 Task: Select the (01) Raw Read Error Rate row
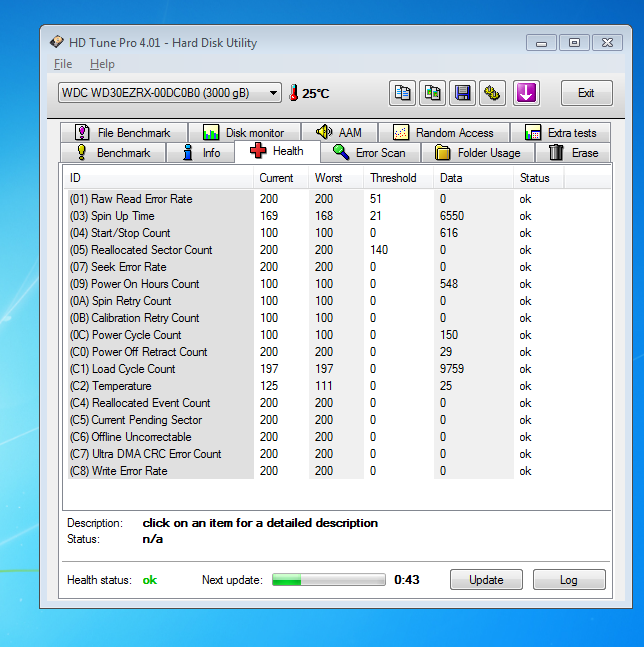[x=314, y=199]
